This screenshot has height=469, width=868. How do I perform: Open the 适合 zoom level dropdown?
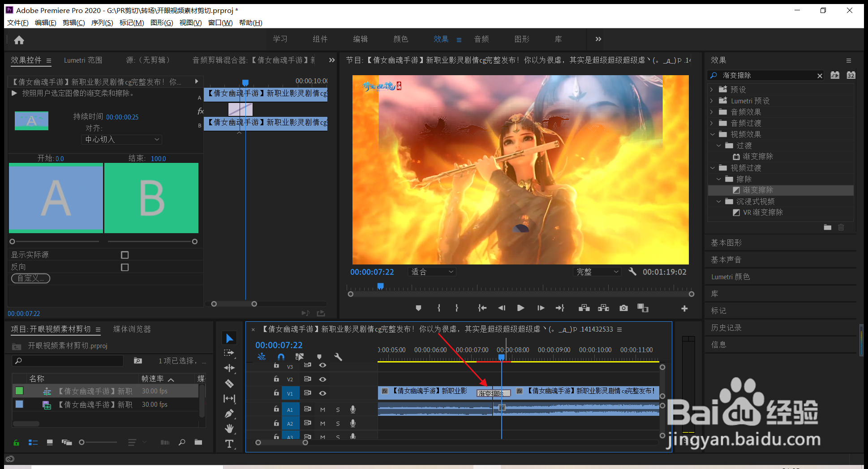click(432, 272)
